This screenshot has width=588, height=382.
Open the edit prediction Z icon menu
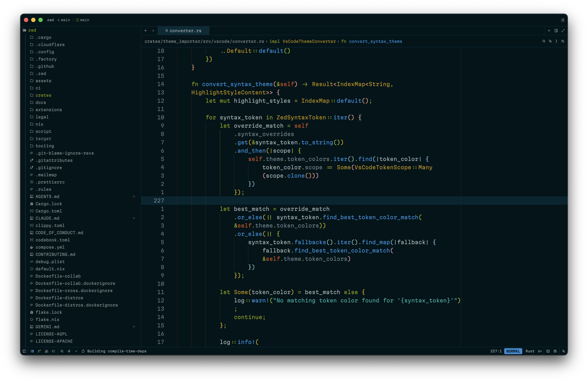(540, 351)
